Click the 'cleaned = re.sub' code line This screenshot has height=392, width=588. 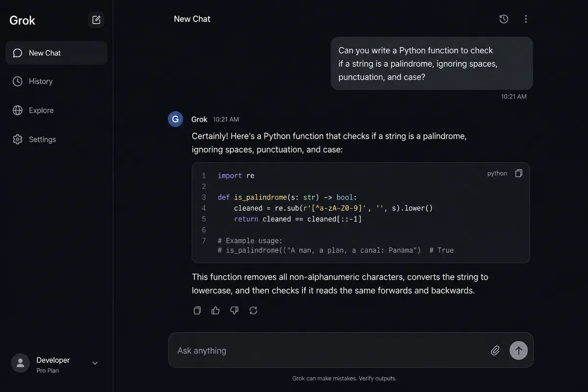coord(333,208)
